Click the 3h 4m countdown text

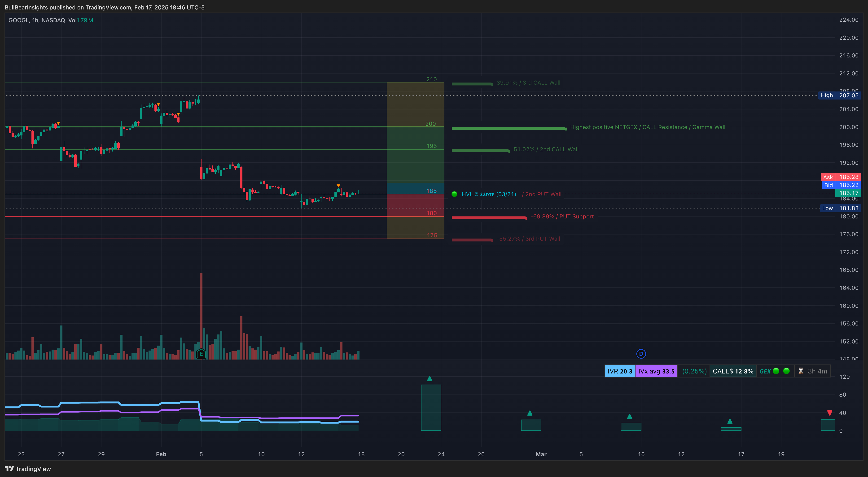click(817, 371)
